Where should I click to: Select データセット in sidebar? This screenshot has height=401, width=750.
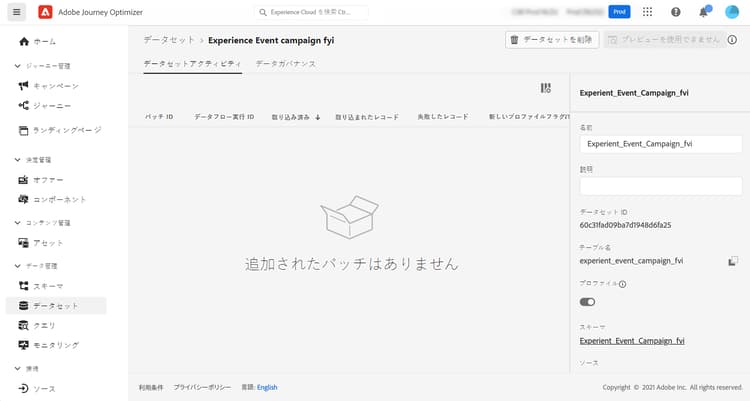coord(56,306)
